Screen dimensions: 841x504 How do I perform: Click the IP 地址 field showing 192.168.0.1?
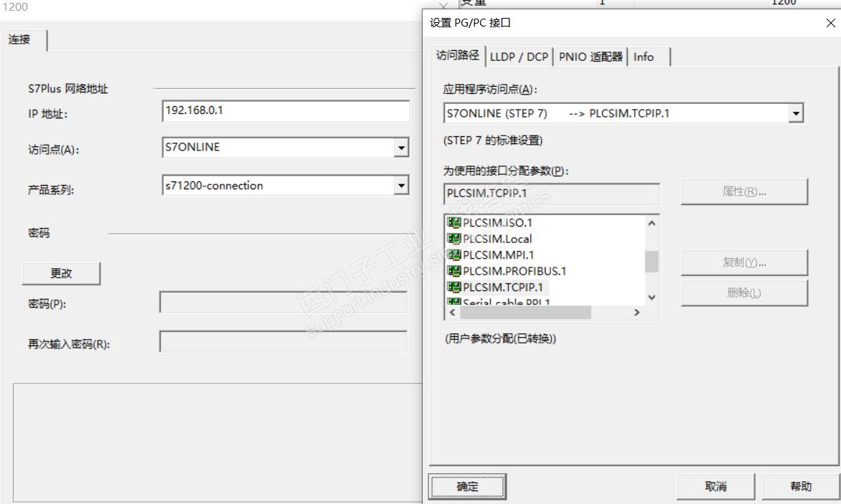pyautogui.click(x=286, y=111)
